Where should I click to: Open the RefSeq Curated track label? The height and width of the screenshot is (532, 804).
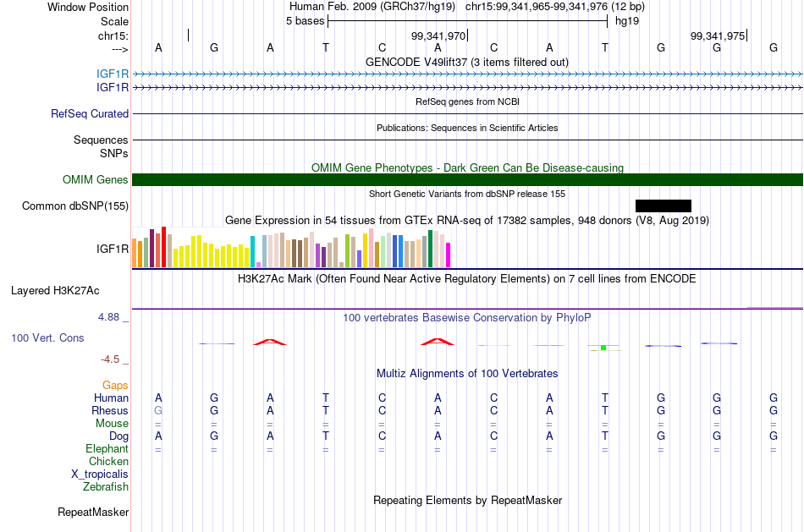[89, 114]
